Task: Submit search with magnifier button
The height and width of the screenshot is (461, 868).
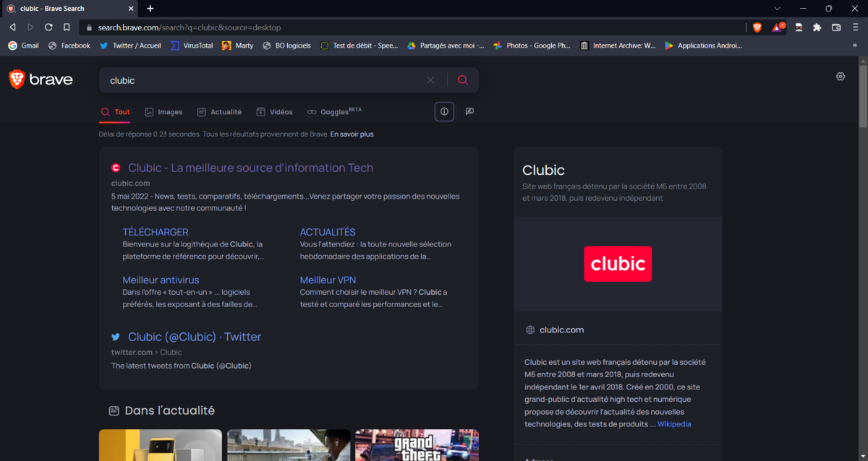Action: [463, 80]
